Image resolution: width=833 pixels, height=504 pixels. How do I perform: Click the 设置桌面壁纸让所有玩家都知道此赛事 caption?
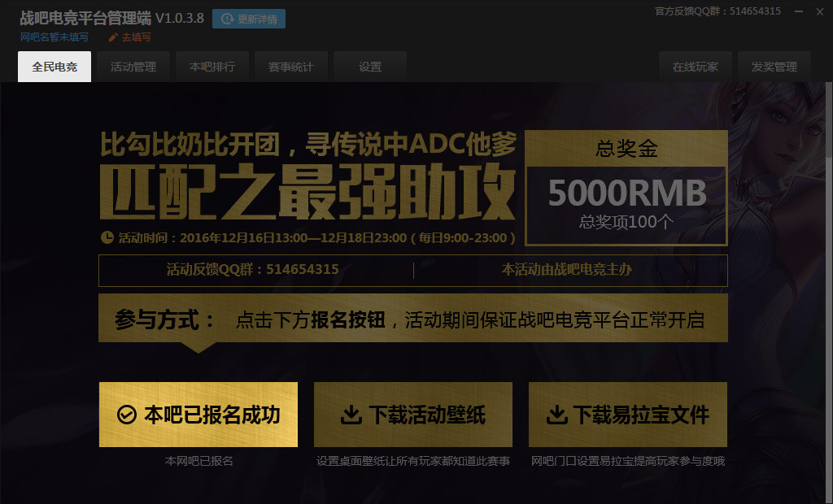[412, 461]
